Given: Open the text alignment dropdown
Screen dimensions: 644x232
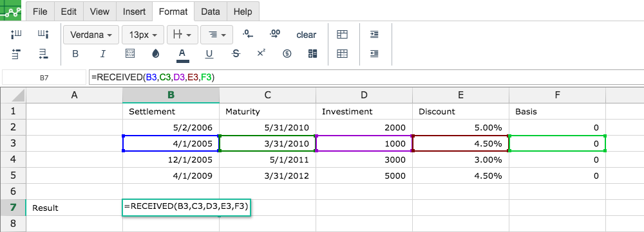Looking at the screenshot, I should click(x=217, y=35).
